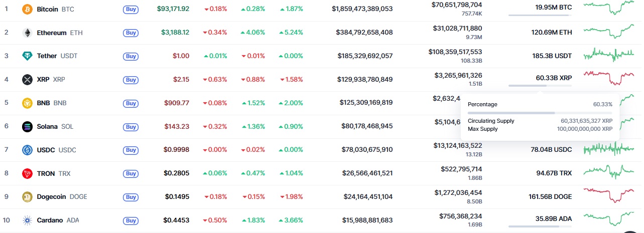
Task: Open Dogecoin's red 7-day chart thumbnail
Action: click(x=609, y=196)
